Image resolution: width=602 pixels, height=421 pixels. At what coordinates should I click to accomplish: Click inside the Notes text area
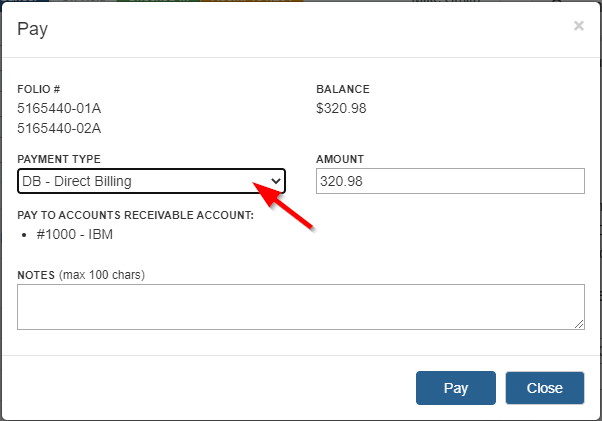(300, 306)
